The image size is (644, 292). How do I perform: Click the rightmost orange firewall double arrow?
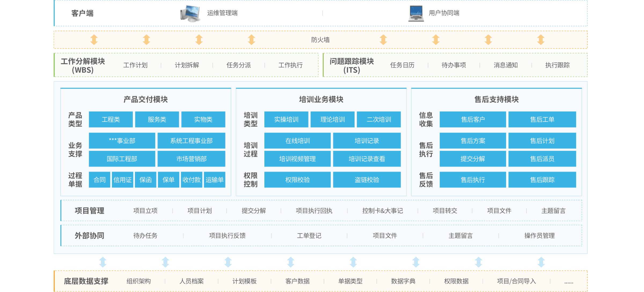pos(541,40)
